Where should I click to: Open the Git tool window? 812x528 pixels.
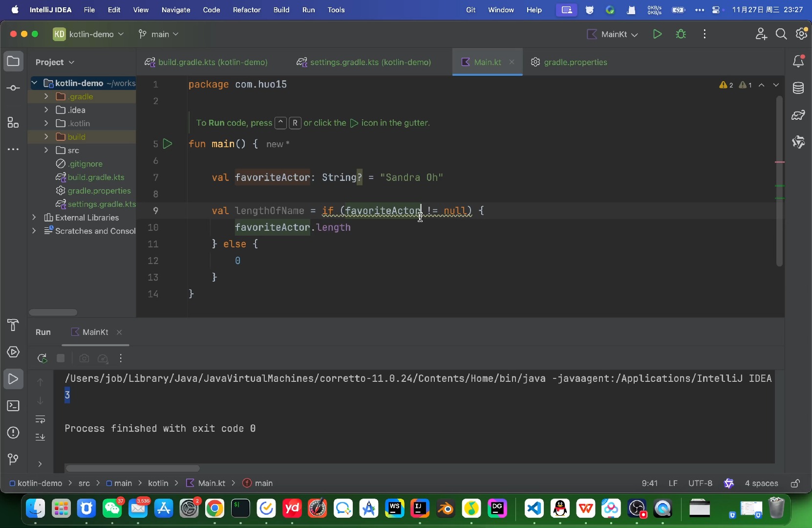click(13, 459)
